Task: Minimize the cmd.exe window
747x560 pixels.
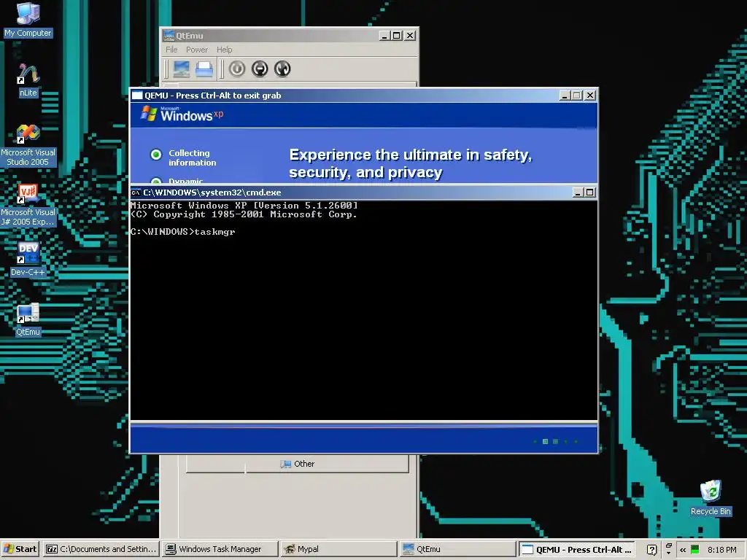Action: [578, 192]
